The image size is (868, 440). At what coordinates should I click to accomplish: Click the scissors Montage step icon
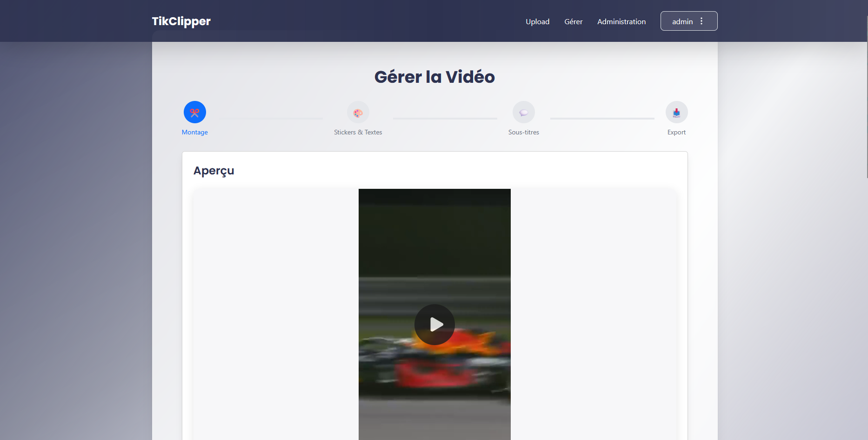[x=194, y=112]
